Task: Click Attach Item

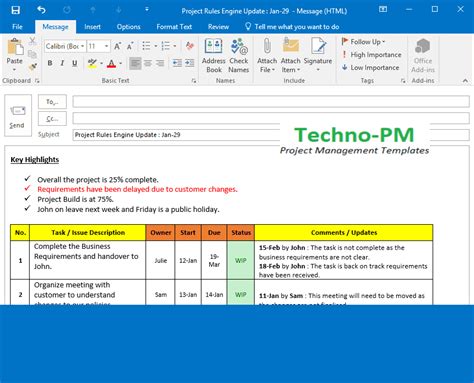Action: coord(291,55)
